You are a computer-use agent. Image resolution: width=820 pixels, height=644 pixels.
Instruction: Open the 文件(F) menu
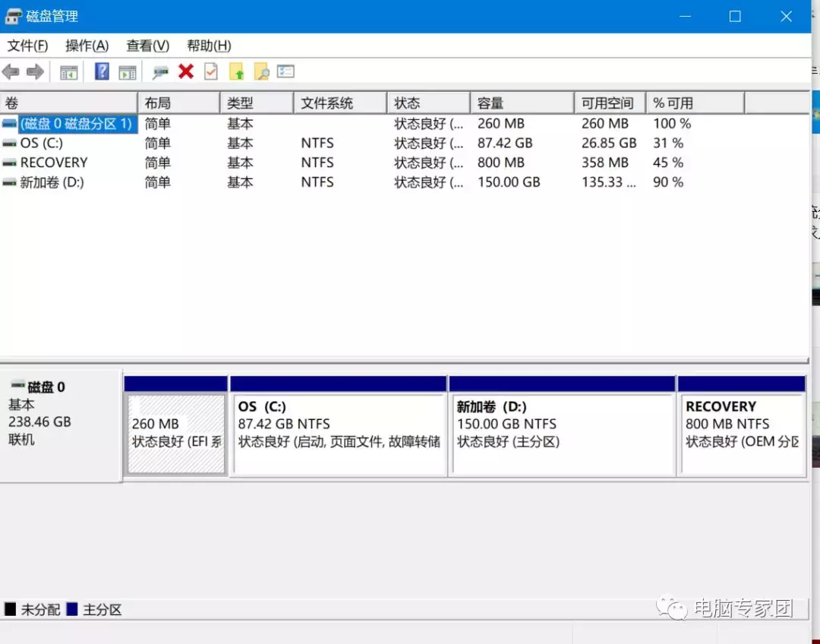28,46
